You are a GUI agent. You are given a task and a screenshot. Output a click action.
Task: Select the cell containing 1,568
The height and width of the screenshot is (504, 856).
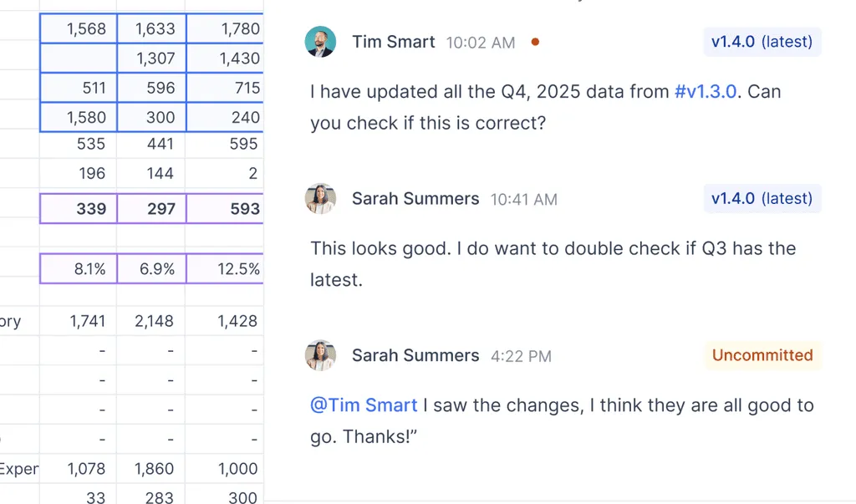coord(79,29)
